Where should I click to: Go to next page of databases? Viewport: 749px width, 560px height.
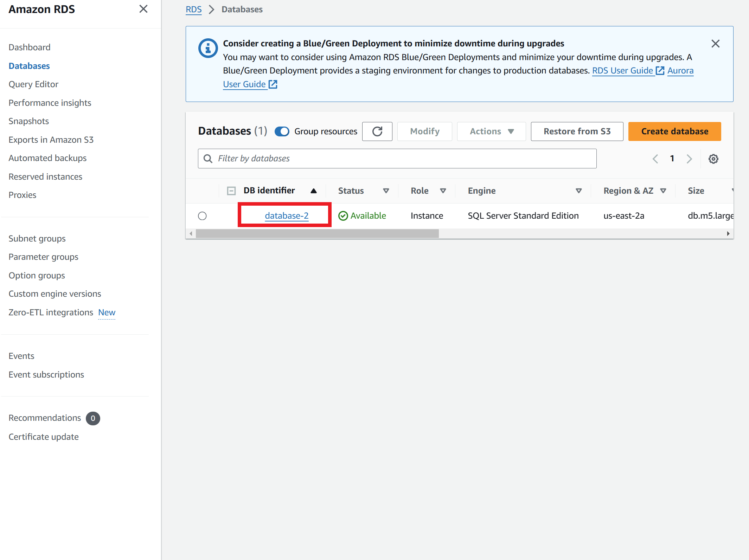[689, 159]
